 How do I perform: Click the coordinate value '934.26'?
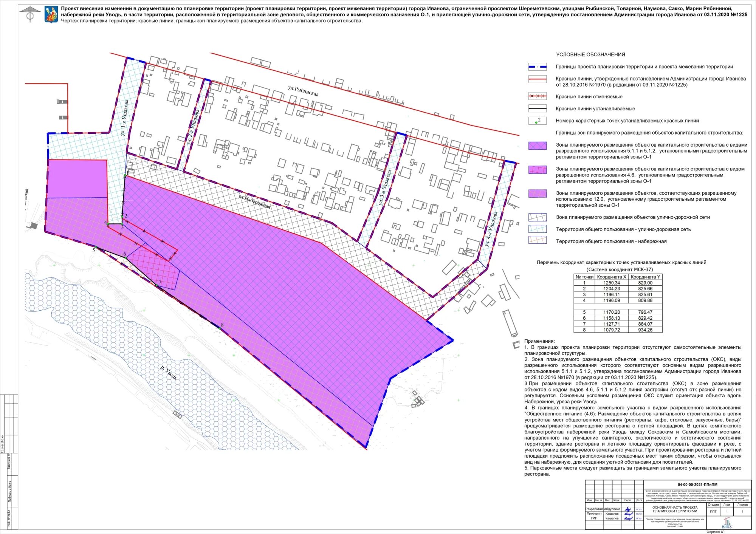coord(645,330)
